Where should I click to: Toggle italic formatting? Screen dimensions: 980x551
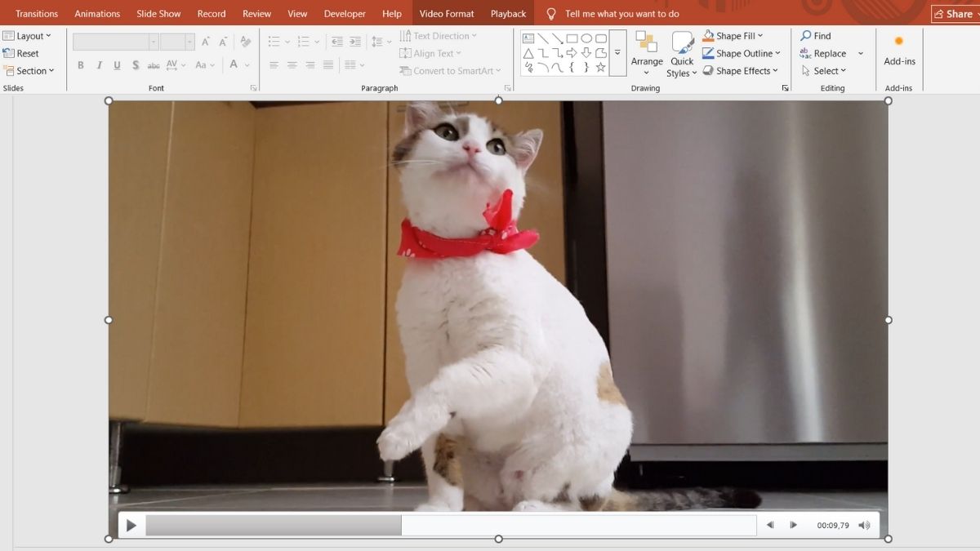point(98,64)
